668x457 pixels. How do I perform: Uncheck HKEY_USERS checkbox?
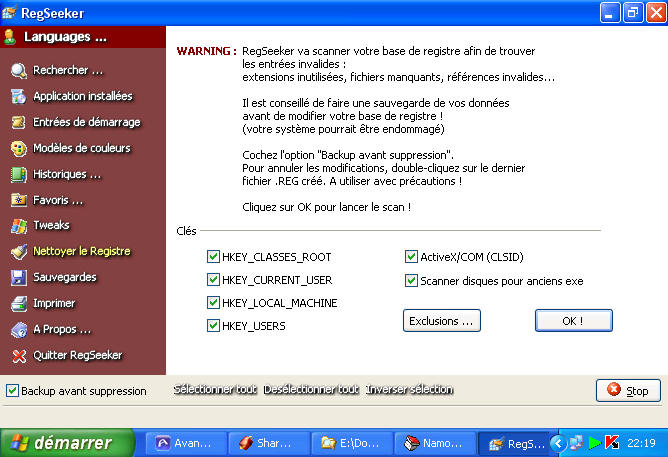tap(213, 326)
